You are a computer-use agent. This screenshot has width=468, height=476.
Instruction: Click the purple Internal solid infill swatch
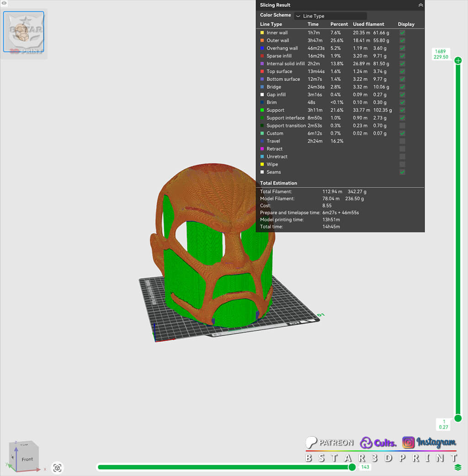[x=262, y=64]
